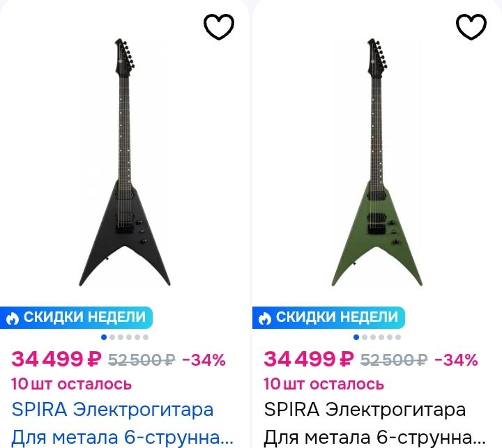This screenshot has width=502, height=448.
Task: Select last carousel dot under green guitar
Action: click(x=398, y=337)
